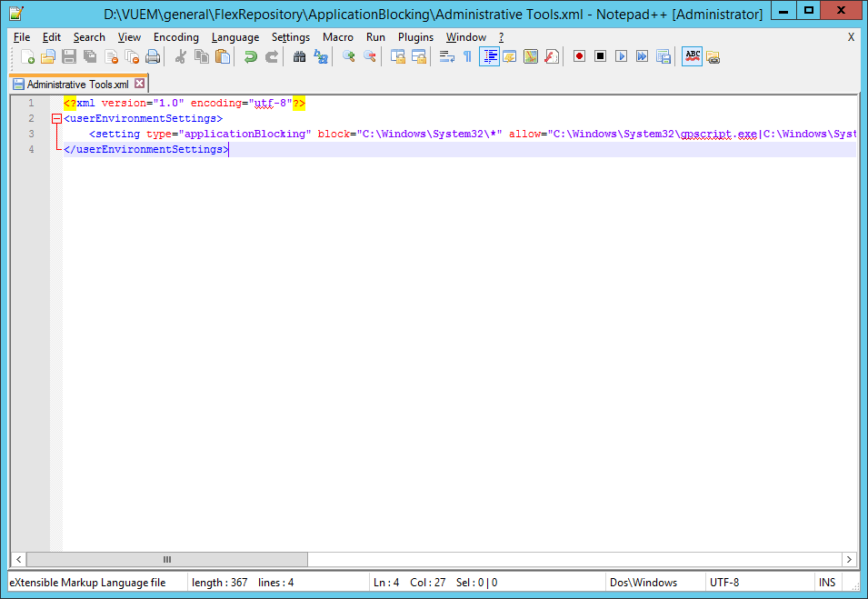Screen dimensions: 868x599
Task: Click the INS indicator in status bar
Action: pyautogui.click(x=827, y=583)
